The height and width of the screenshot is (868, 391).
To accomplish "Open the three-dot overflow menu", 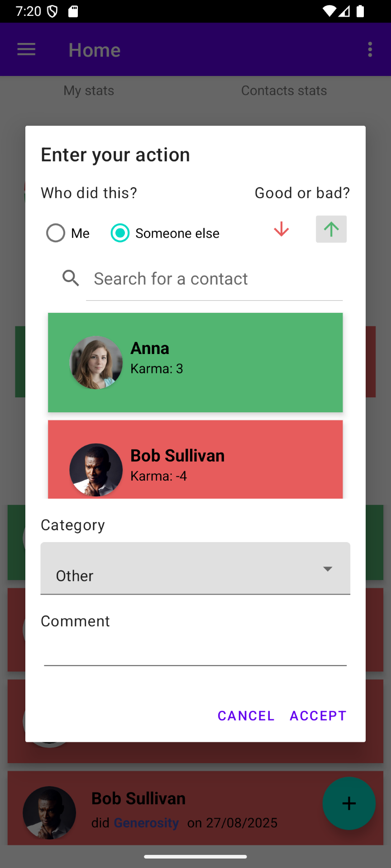I will click(370, 49).
